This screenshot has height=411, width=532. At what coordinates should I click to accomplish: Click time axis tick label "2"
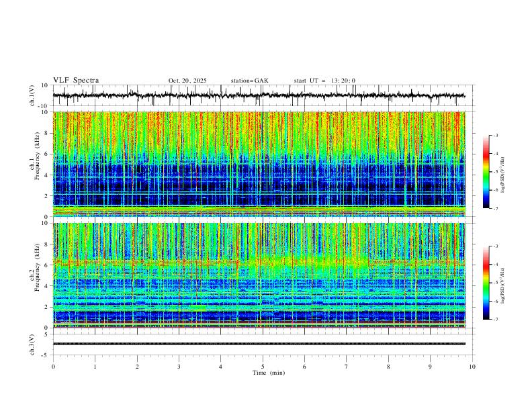point(137,367)
